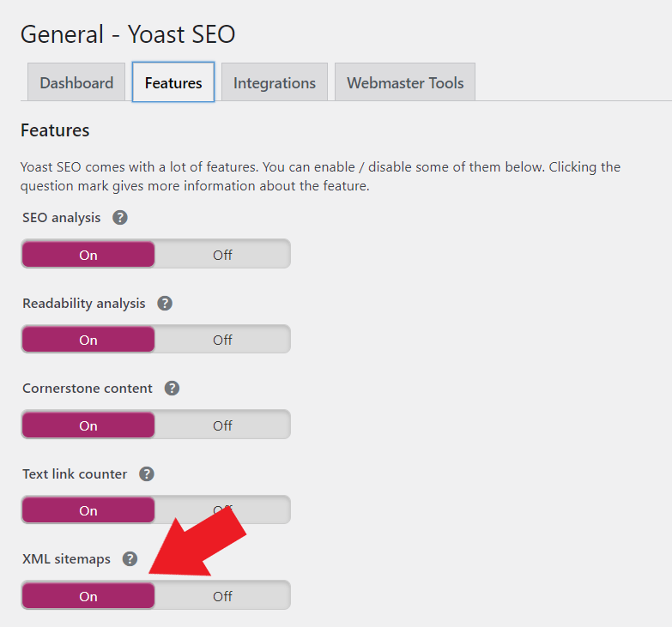Enable Readability analysis with On

[x=88, y=339]
